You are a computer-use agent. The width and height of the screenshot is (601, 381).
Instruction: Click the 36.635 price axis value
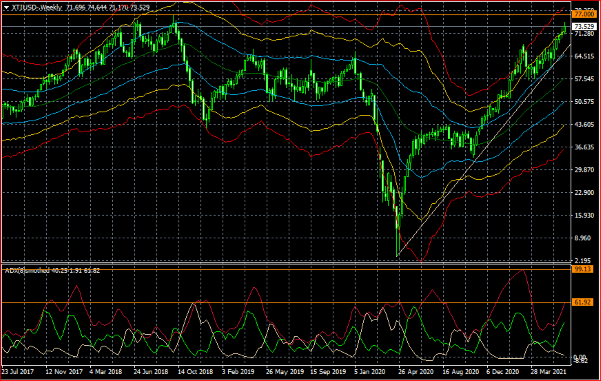[584, 147]
